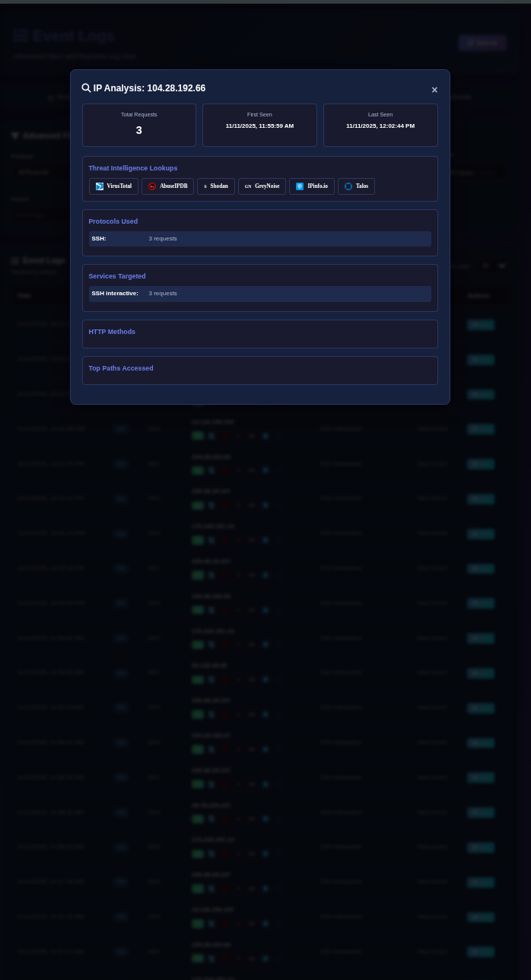Select the Total Requests stat card

point(139,125)
